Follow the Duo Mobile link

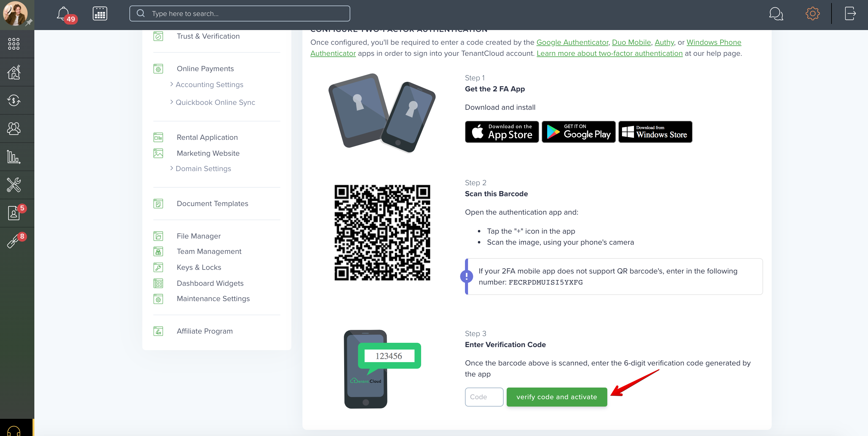[x=631, y=42]
